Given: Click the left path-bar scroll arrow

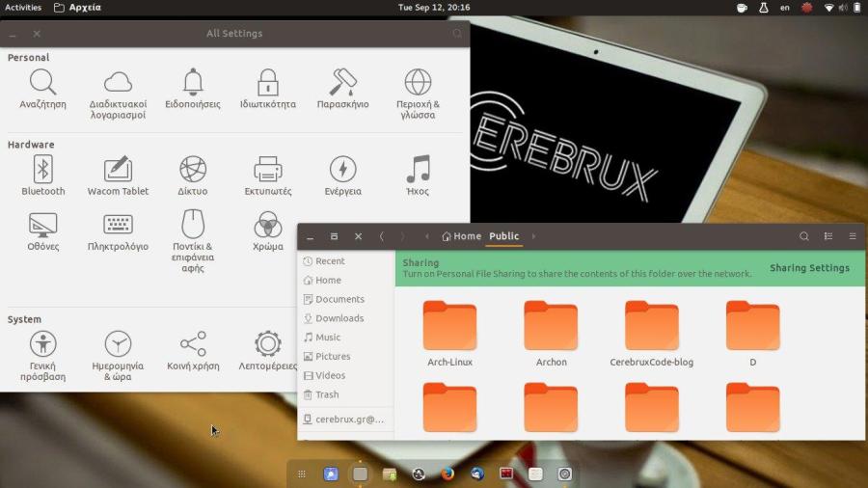Looking at the screenshot, I should [x=427, y=236].
